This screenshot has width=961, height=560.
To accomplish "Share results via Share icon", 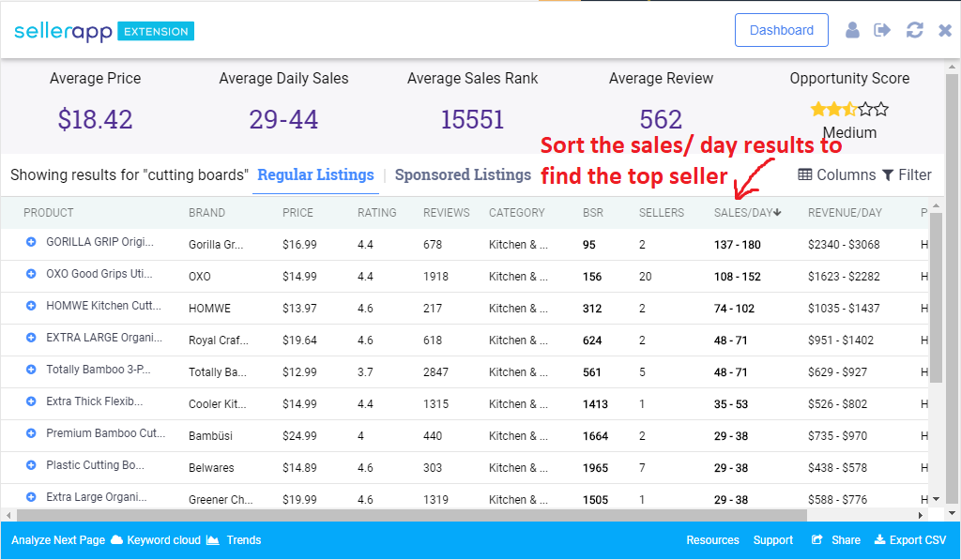I will [836, 539].
